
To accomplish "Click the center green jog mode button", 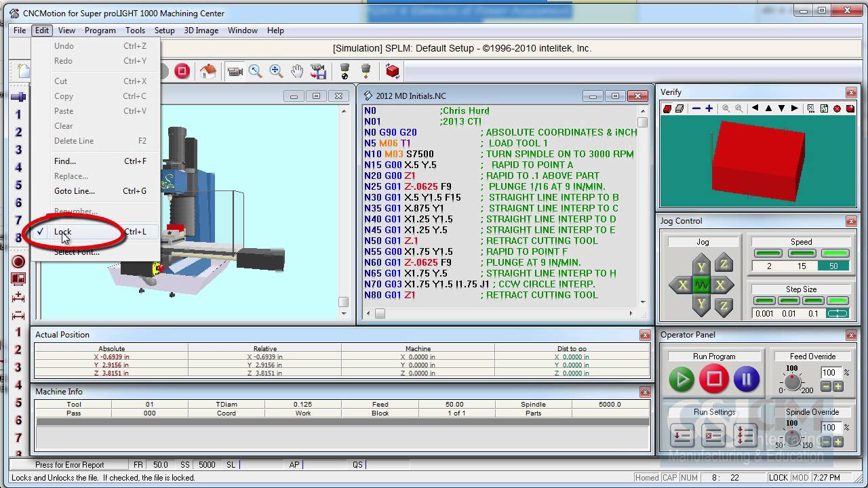I will pos(701,285).
